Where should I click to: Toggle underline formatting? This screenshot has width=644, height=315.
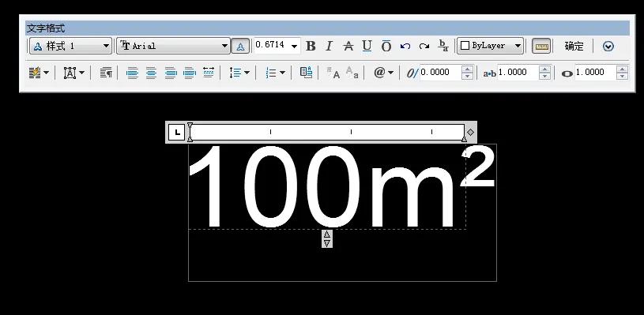click(367, 47)
